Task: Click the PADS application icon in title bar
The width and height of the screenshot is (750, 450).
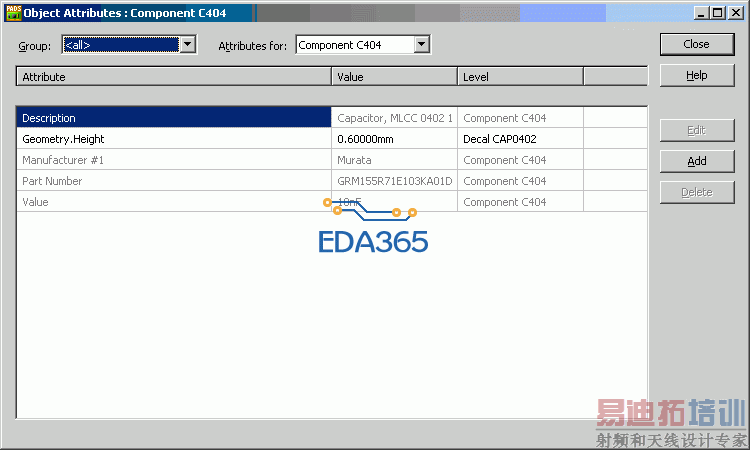Action: (13, 13)
